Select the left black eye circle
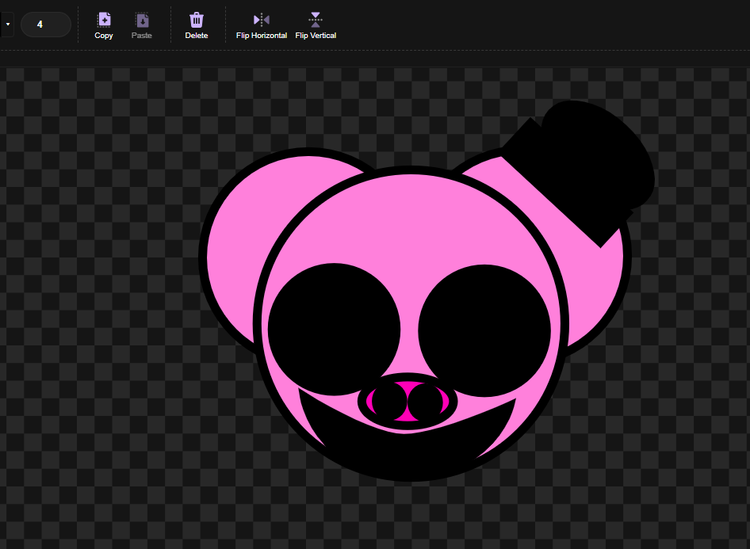This screenshot has height=549, width=750. (334, 329)
